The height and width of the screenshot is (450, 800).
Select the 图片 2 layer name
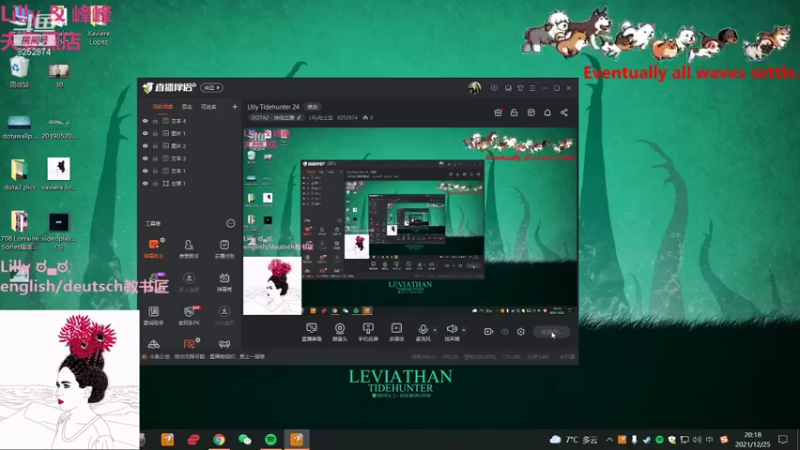click(179, 146)
